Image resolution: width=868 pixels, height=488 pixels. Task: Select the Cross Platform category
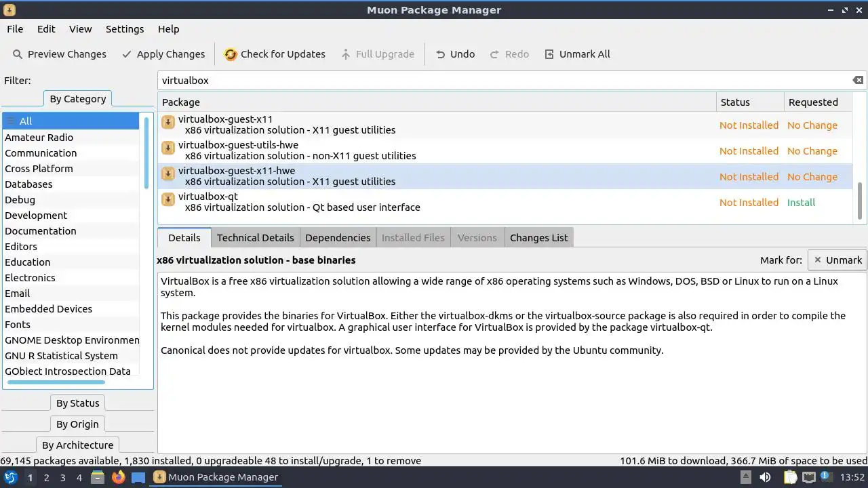[x=71, y=169]
